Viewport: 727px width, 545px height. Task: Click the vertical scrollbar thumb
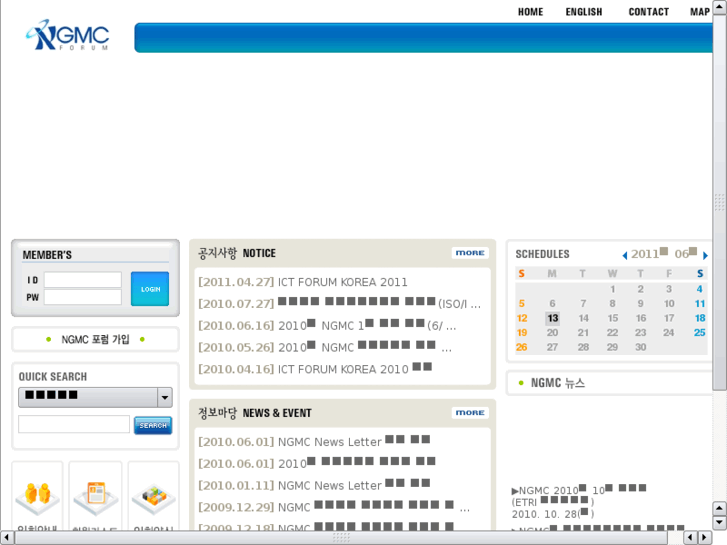coord(719,203)
